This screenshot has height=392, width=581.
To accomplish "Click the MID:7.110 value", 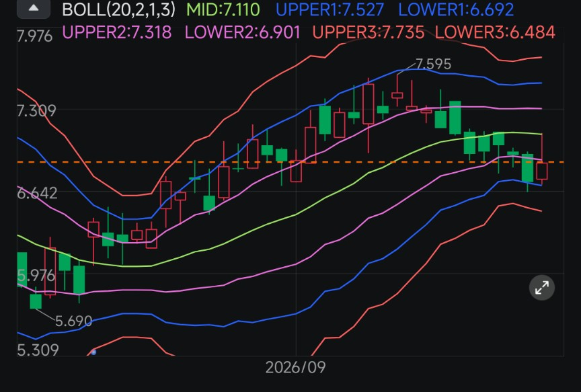I will coord(223,9).
